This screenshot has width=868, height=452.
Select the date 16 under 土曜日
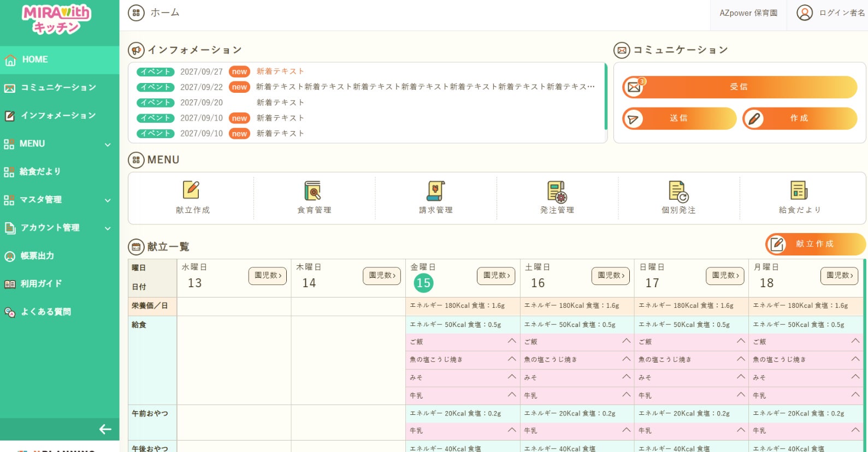(x=538, y=283)
